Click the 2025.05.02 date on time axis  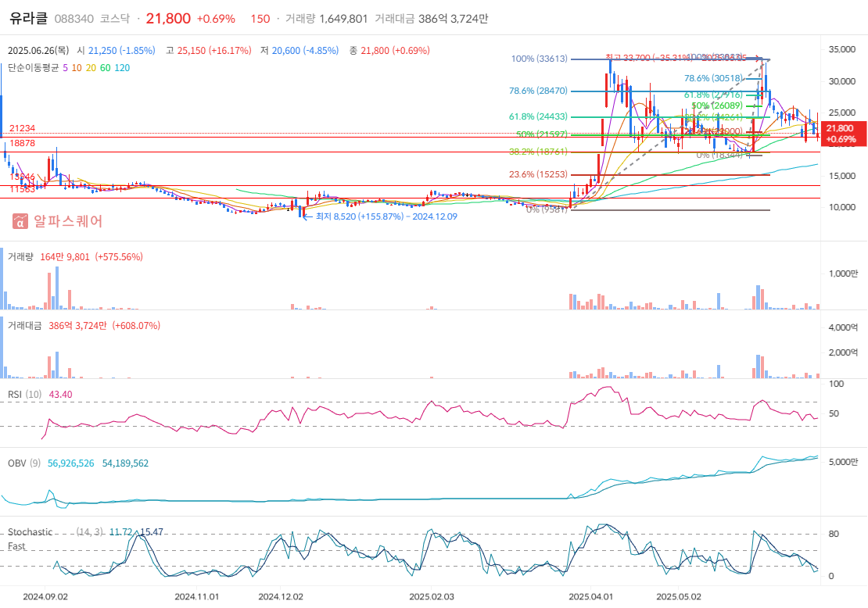[679, 597]
